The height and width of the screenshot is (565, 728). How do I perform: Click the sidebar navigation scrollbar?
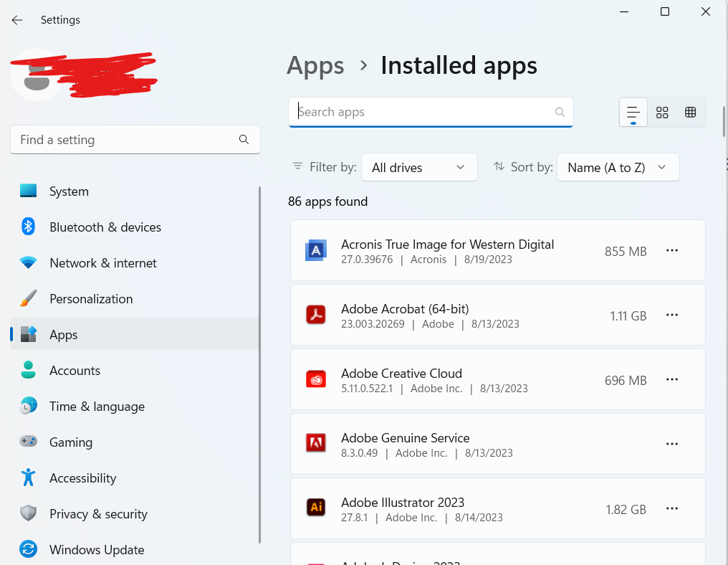[259, 365]
